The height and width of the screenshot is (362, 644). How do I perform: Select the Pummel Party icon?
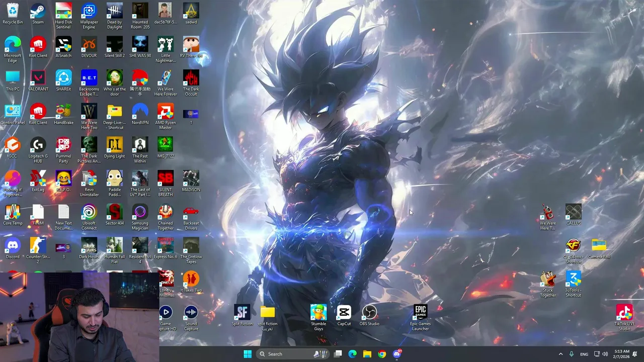[x=63, y=150]
